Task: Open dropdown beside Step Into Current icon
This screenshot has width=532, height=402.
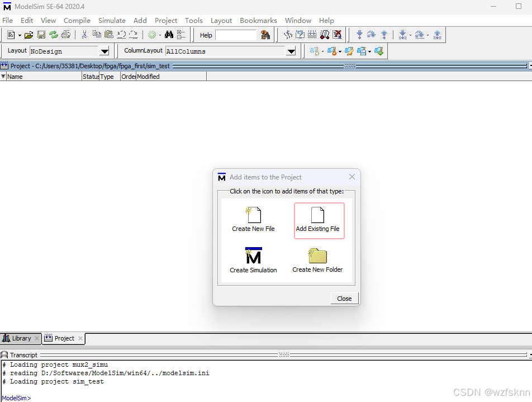Action: click(410, 35)
